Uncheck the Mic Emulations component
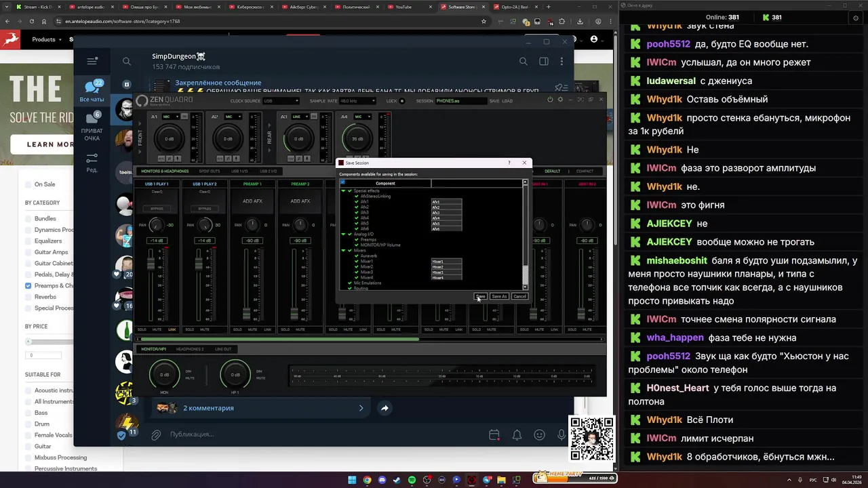The height and width of the screenshot is (488, 868). [x=350, y=283]
